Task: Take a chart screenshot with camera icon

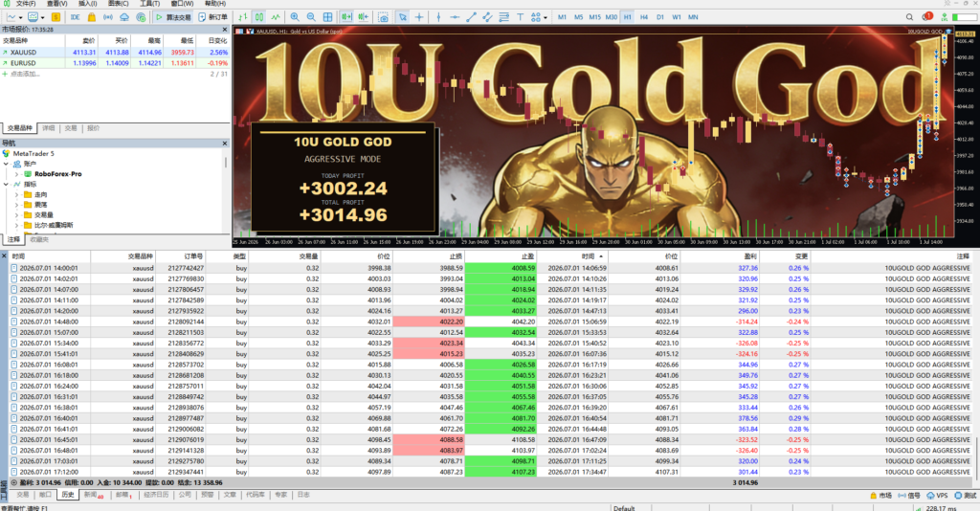Action: [383, 17]
